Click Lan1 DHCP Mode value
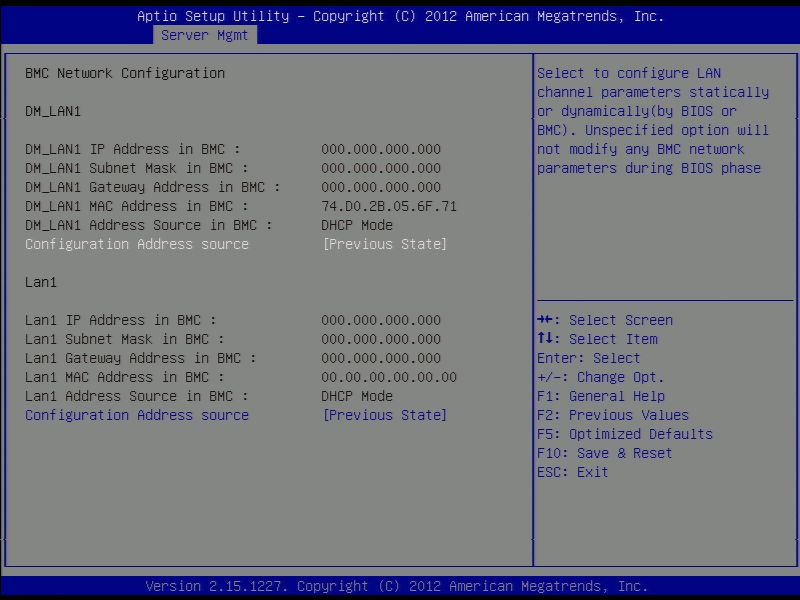This screenshot has height=600, width=800. coord(357,396)
